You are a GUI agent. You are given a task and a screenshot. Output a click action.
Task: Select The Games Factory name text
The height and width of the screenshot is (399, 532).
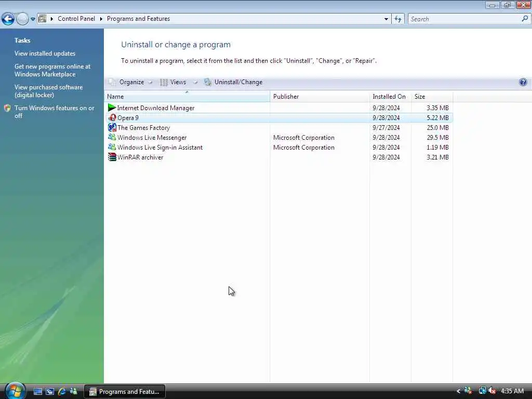(x=143, y=128)
